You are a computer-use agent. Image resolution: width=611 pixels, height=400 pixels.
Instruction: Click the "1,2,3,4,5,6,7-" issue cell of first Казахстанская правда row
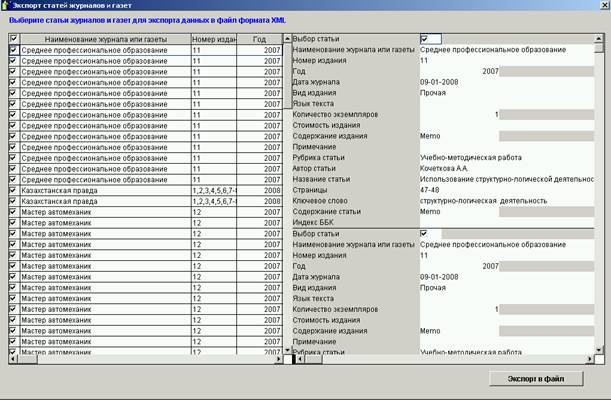click(x=214, y=190)
